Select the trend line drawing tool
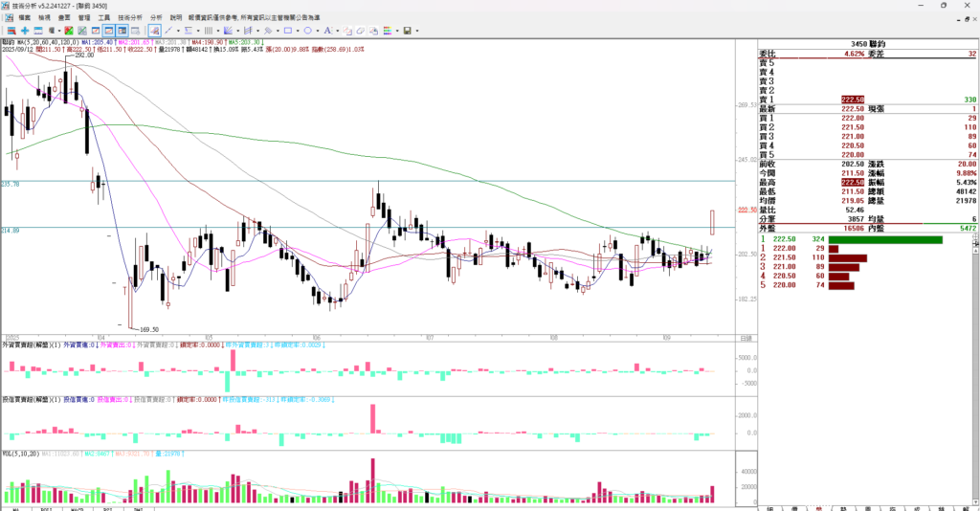The width and height of the screenshot is (980, 511). pos(168,30)
